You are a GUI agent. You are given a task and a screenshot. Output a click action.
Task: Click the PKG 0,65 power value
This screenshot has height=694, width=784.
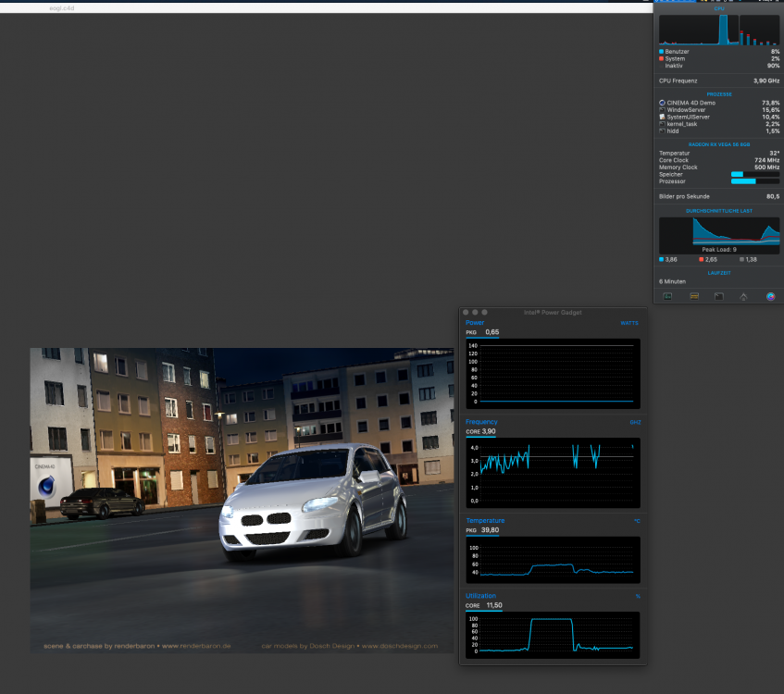point(482,332)
